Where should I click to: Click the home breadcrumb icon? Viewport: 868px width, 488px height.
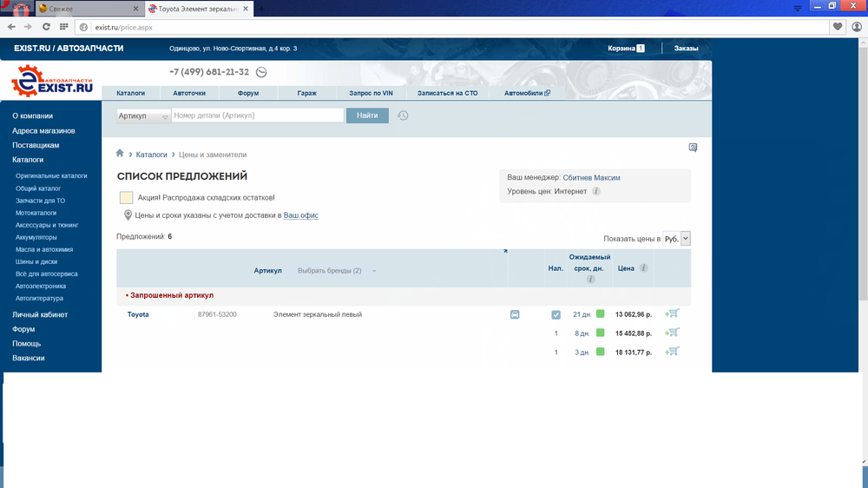[x=121, y=154]
